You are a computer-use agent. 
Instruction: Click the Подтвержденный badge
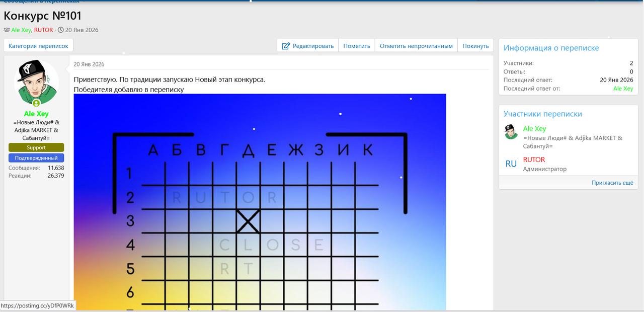pyautogui.click(x=36, y=158)
